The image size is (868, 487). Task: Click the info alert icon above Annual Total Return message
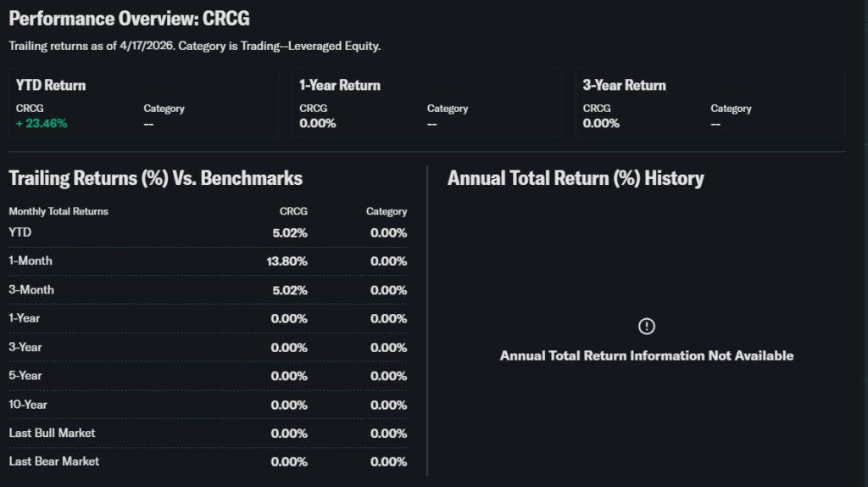pyautogui.click(x=647, y=326)
